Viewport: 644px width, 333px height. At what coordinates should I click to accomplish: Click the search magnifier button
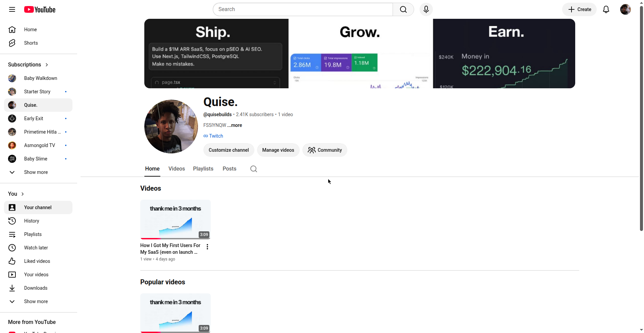(403, 9)
